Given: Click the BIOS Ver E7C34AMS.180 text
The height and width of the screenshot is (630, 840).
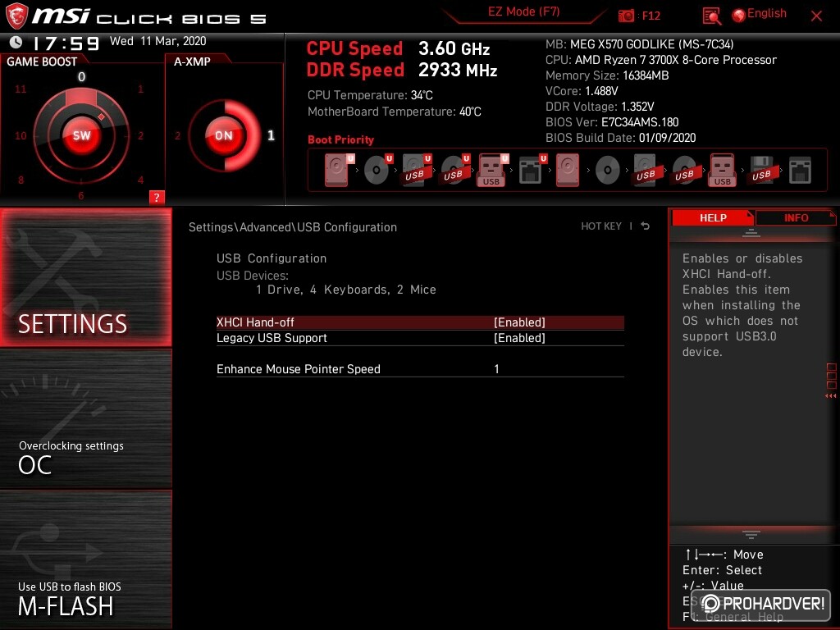Looking at the screenshot, I should pyautogui.click(x=612, y=122).
